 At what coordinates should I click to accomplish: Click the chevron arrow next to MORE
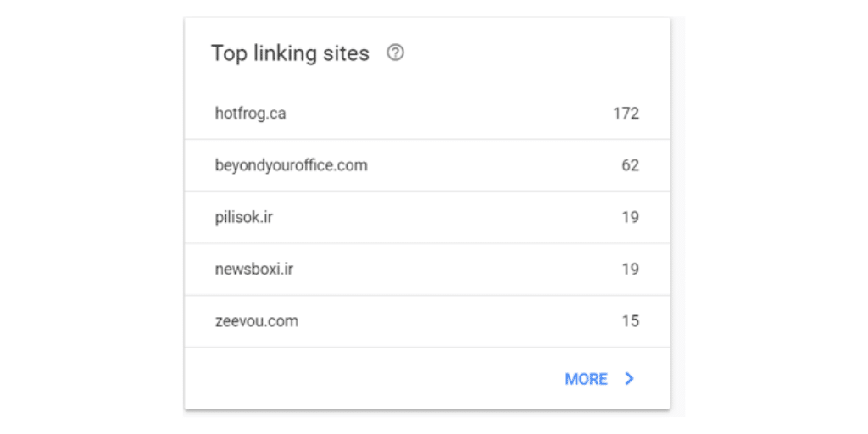[629, 379]
